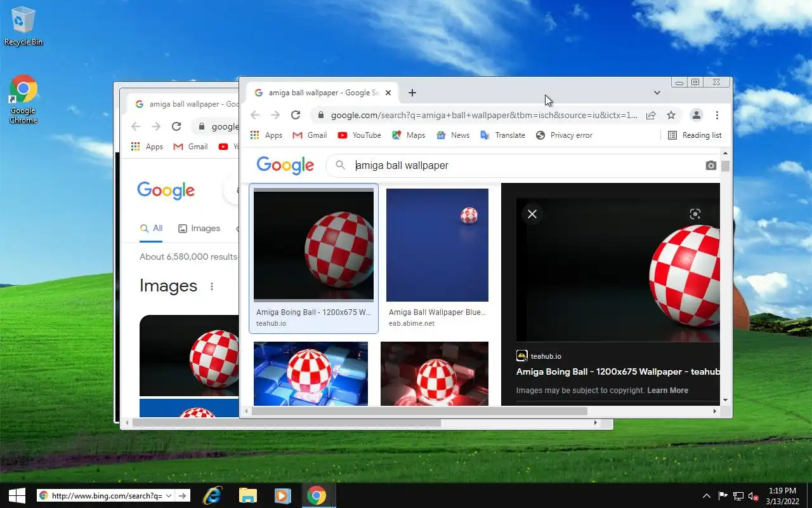Image resolution: width=812 pixels, height=508 pixels.
Task: Reload page in front Chrome window
Action: [296, 115]
